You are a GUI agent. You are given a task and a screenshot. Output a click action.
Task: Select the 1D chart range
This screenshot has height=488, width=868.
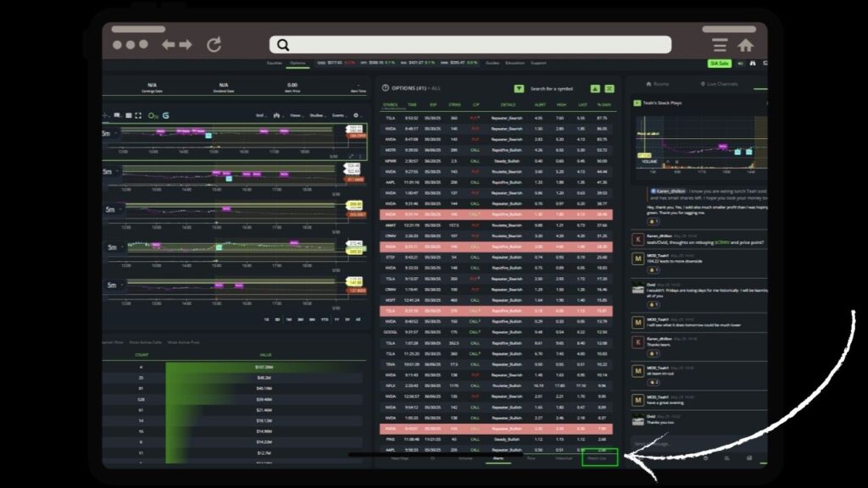click(x=266, y=319)
